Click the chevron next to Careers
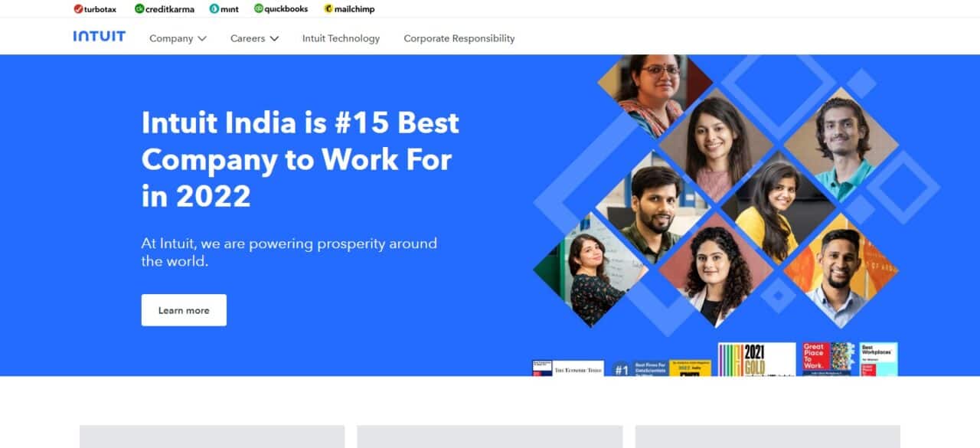 coord(274,38)
